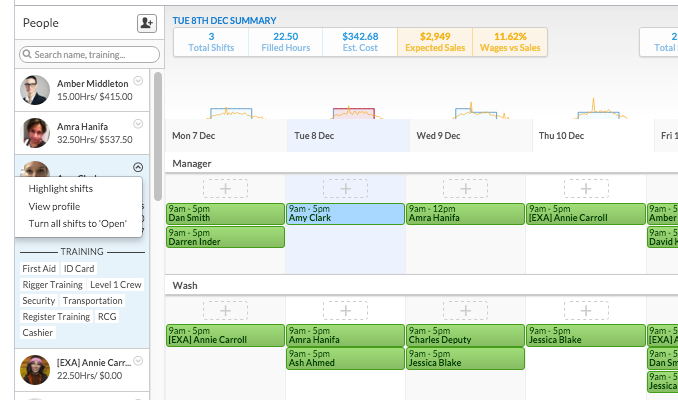This screenshot has width=678, height=400.
Task: Toggle the First Aid training tag
Action: point(39,268)
